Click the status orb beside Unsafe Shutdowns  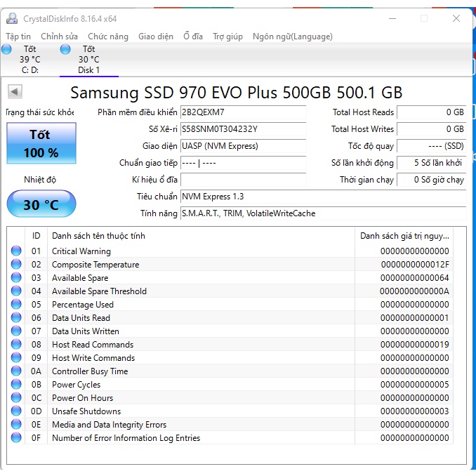tap(16, 411)
